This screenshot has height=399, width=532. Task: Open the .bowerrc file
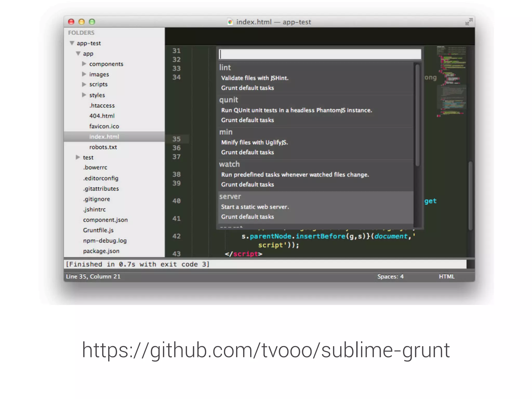[x=95, y=168]
